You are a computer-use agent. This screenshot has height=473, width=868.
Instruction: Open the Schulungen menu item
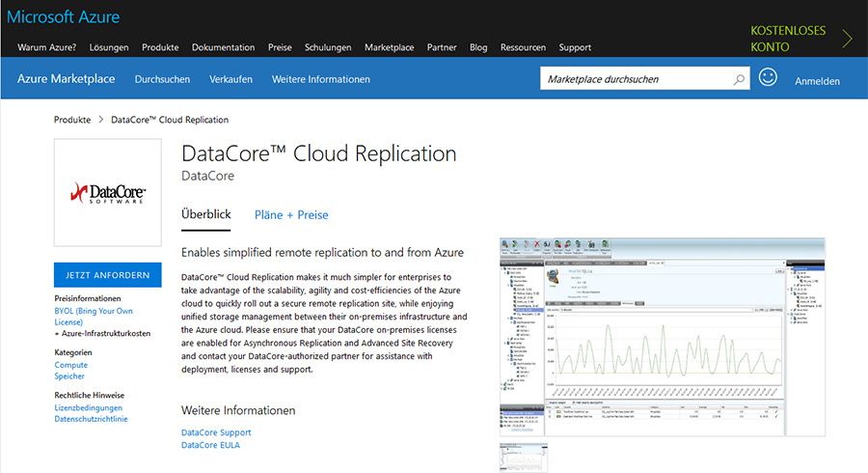(328, 47)
